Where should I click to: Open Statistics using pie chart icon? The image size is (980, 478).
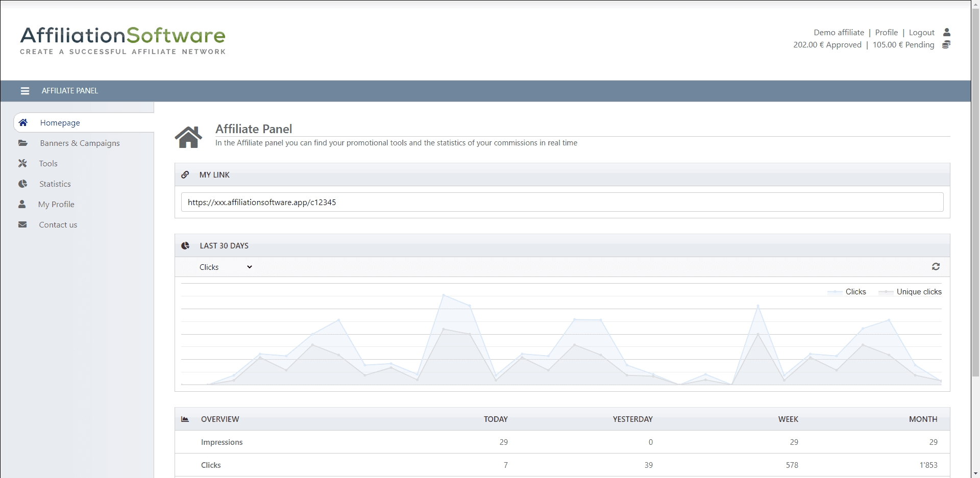click(x=23, y=184)
